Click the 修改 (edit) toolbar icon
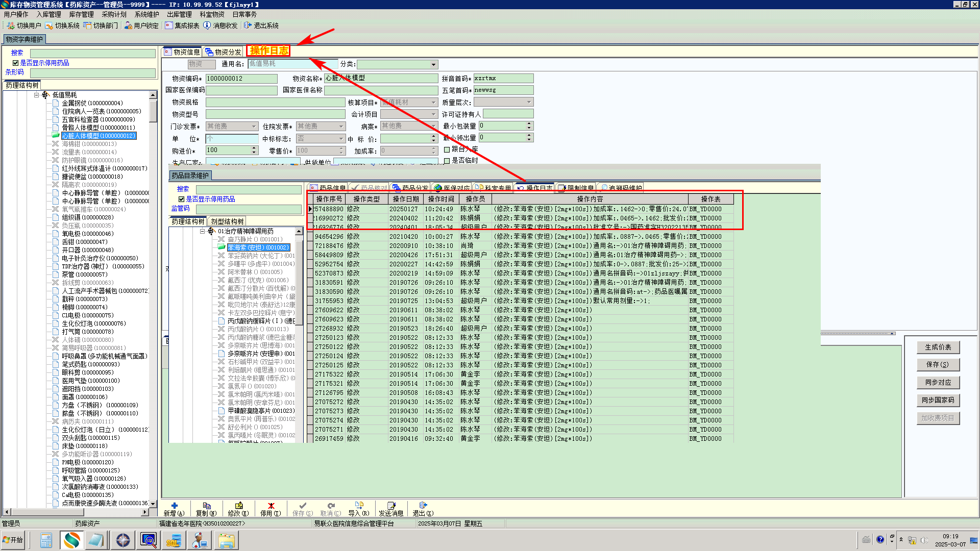This screenshot has width=980, height=551. [238, 506]
